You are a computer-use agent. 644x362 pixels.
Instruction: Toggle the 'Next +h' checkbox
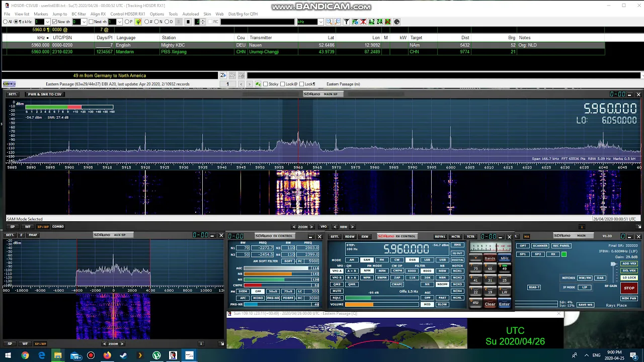(91, 22)
